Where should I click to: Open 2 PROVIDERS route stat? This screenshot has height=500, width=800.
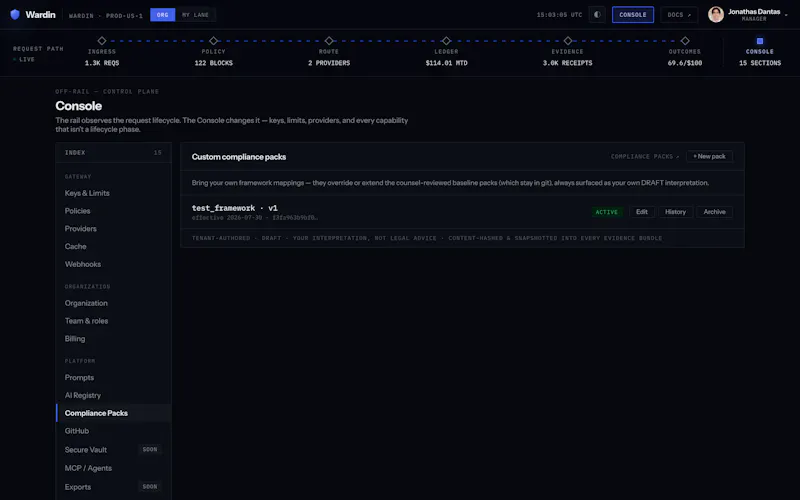(329, 63)
